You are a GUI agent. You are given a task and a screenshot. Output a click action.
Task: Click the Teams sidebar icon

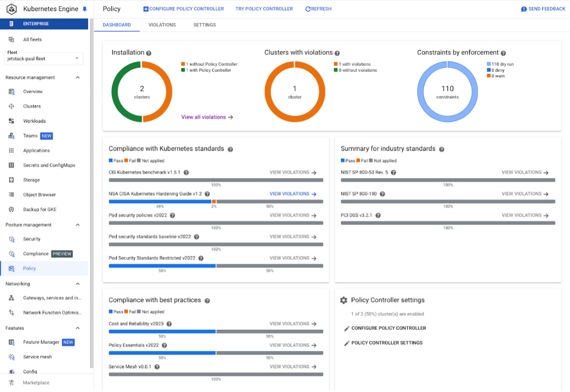[x=12, y=136]
